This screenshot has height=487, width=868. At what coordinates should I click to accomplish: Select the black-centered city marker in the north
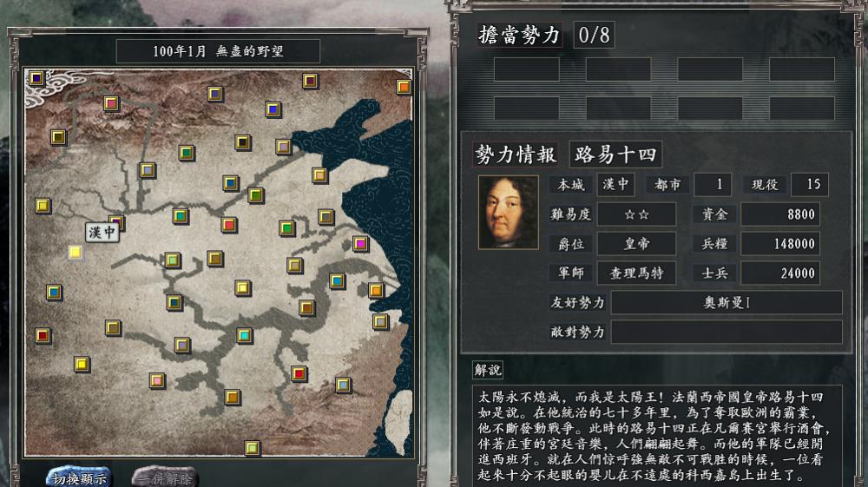[242, 142]
